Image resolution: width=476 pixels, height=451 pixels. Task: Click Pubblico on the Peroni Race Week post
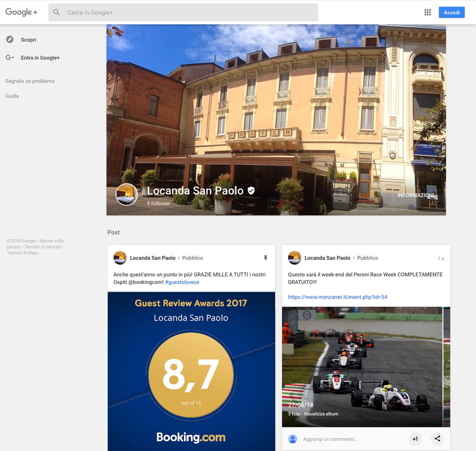coord(368,258)
